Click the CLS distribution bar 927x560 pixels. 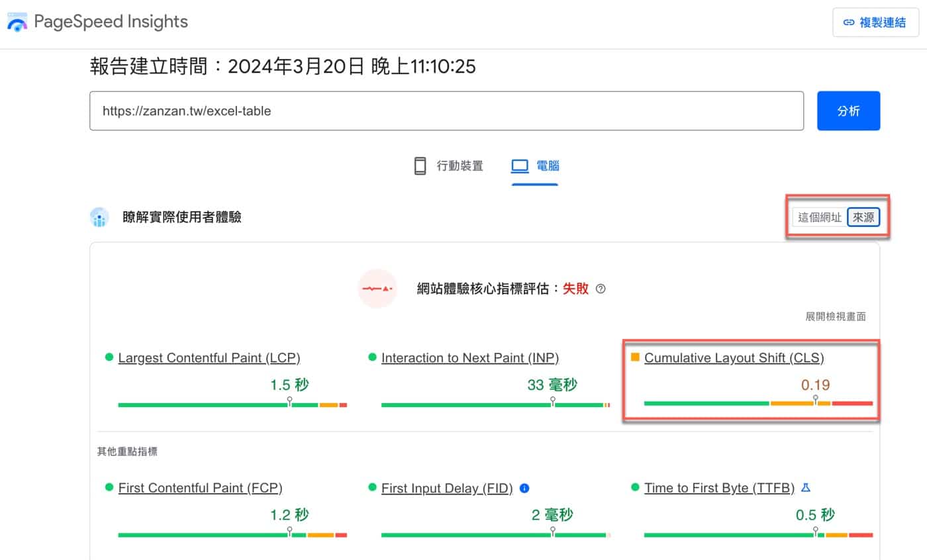759,403
